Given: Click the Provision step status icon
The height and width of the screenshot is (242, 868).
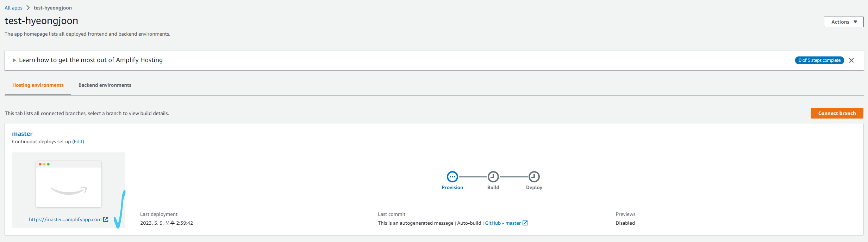Looking at the screenshot, I should [452, 177].
